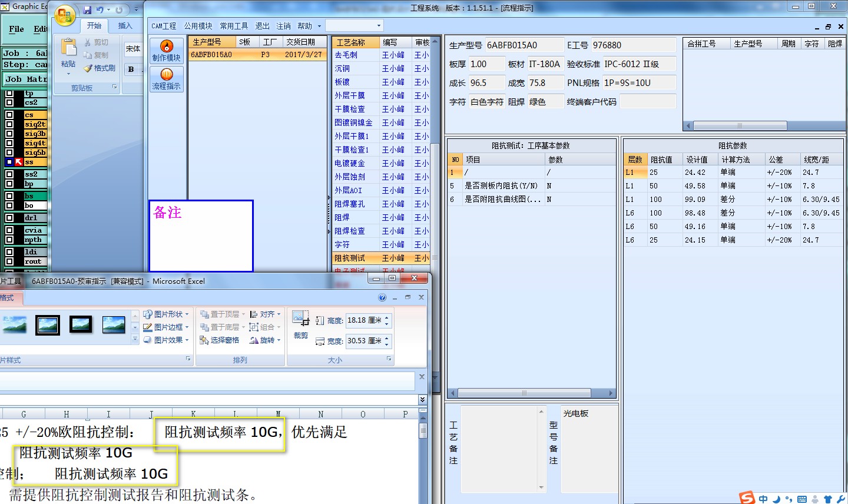
Task: Toggle checkbox of sig2t layer row
Action: 9,124
